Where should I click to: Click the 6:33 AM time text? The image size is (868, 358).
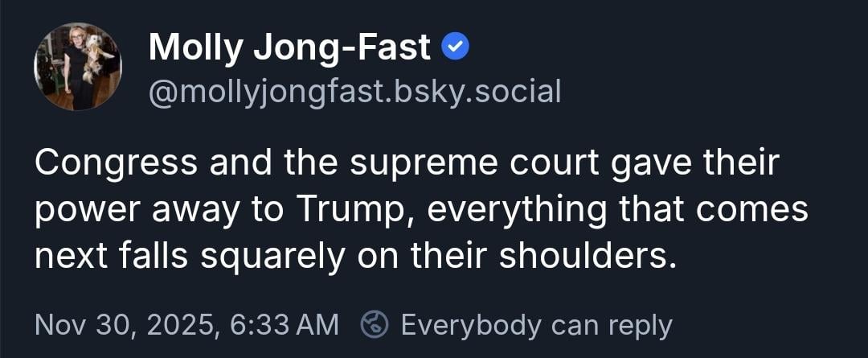click(x=284, y=325)
